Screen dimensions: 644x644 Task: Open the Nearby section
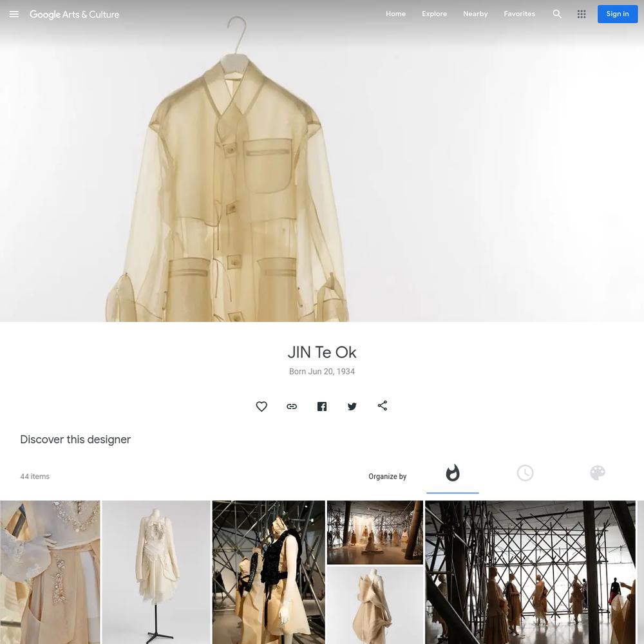475,14
